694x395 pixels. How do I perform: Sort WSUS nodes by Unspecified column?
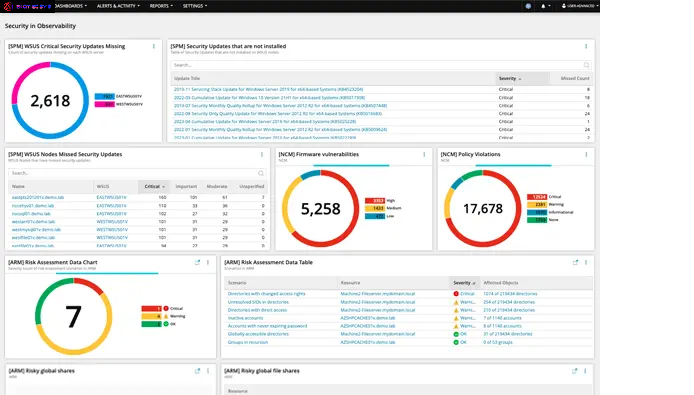coord(251,186)
